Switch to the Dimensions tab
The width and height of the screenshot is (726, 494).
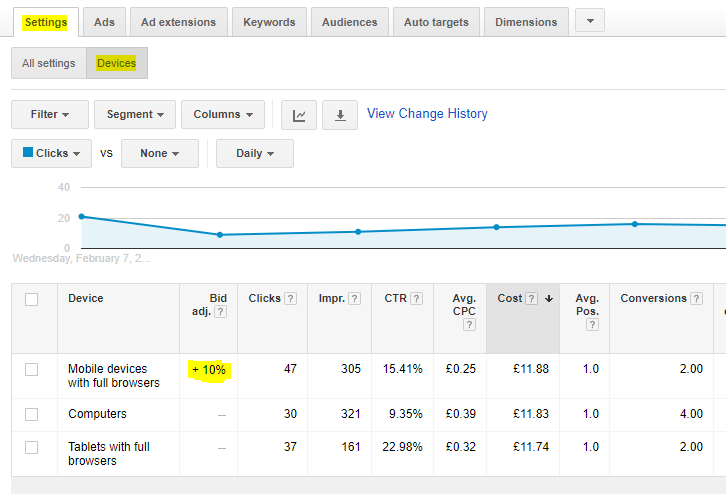[526, 22]
